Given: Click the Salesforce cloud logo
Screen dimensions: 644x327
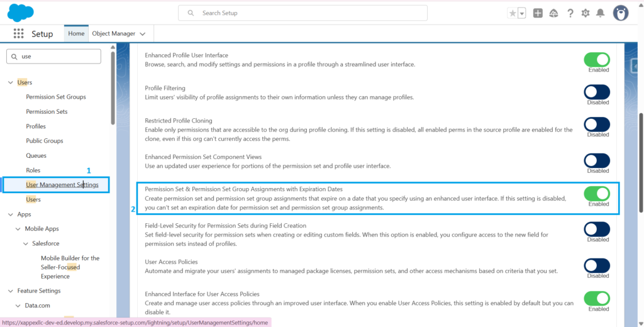Looking at the screenshot, I should 21,13.
